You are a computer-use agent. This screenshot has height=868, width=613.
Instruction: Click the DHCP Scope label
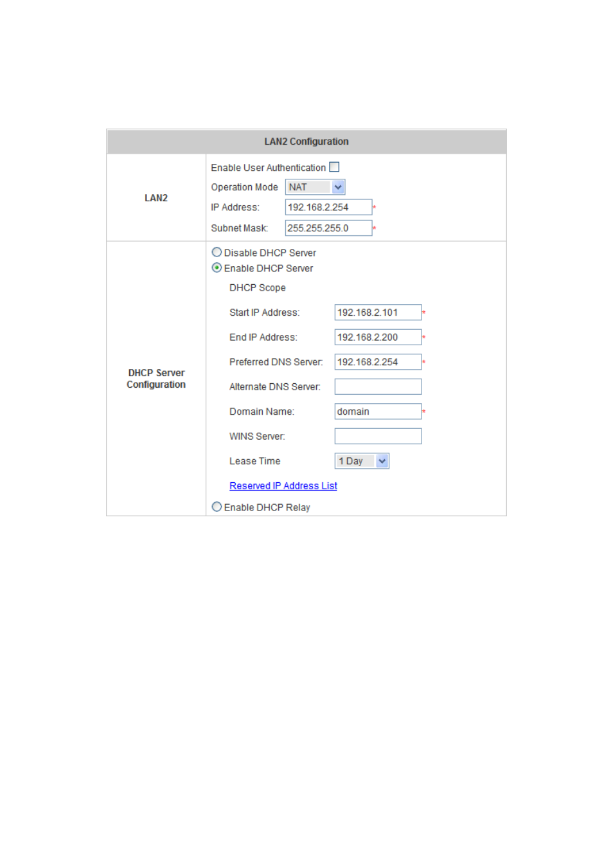click(x=258, y=288)
